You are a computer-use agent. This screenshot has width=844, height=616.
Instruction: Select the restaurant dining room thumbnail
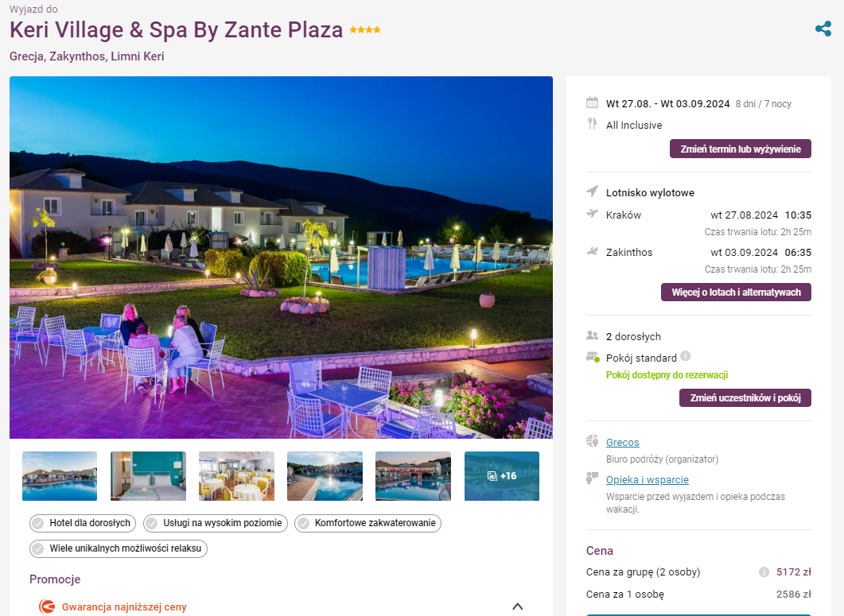236,476
